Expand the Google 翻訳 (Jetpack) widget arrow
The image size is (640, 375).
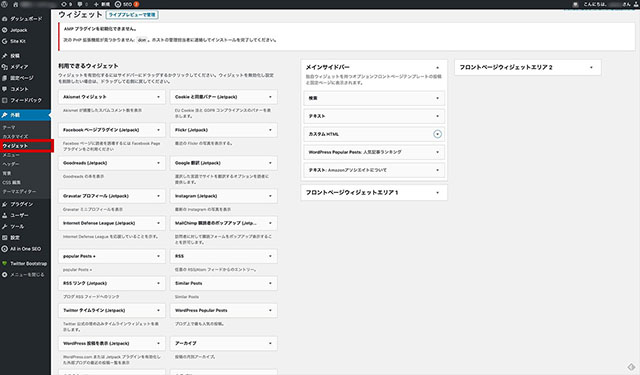270,163
